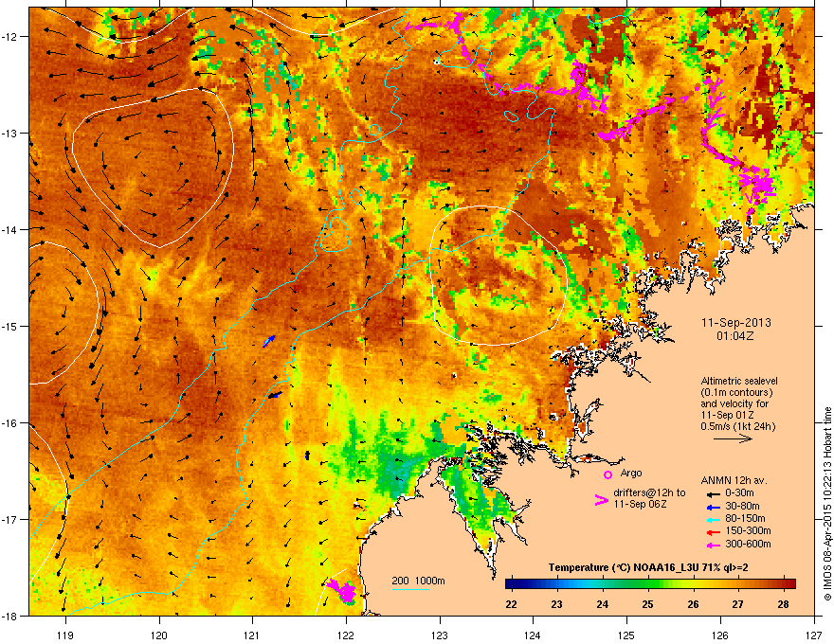Click the '200 1000m' isobath label
834x644 pixels.
(x=418, y=581)
